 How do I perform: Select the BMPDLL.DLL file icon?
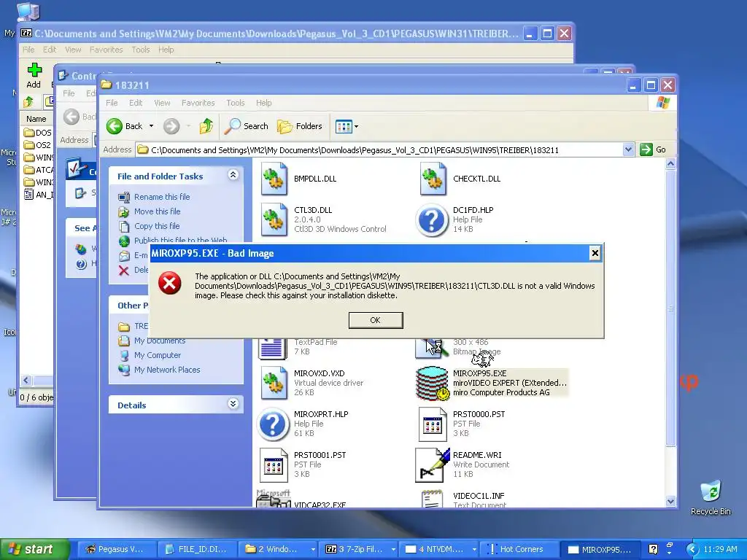[274, 179]
